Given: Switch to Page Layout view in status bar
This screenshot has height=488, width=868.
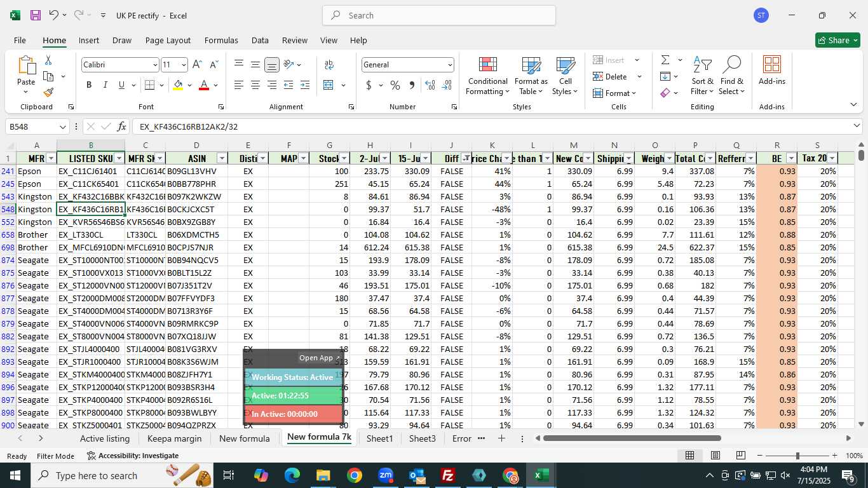Looking at the screenshot, I should 715,456.
